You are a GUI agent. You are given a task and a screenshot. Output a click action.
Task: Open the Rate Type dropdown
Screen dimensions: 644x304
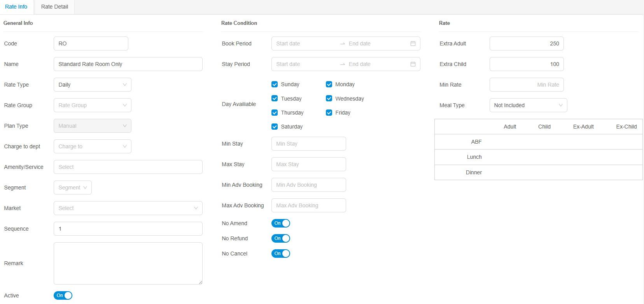(92, 85)
